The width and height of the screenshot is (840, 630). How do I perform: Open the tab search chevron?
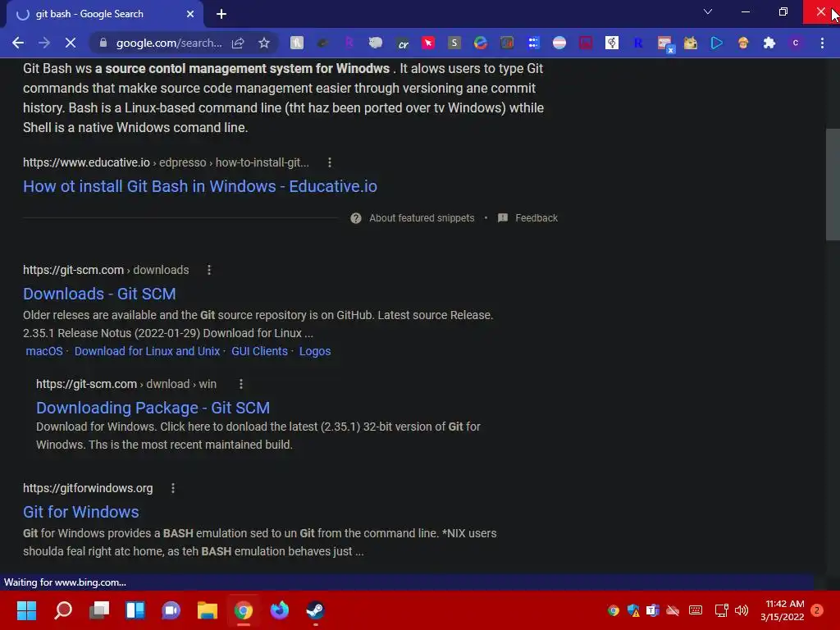click(708, 11)
